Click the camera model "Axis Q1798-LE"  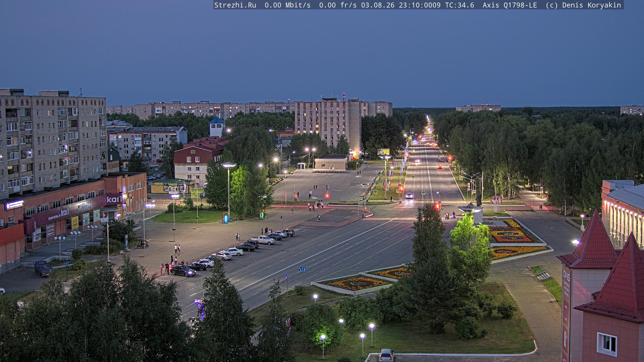[x=510, y=5]
